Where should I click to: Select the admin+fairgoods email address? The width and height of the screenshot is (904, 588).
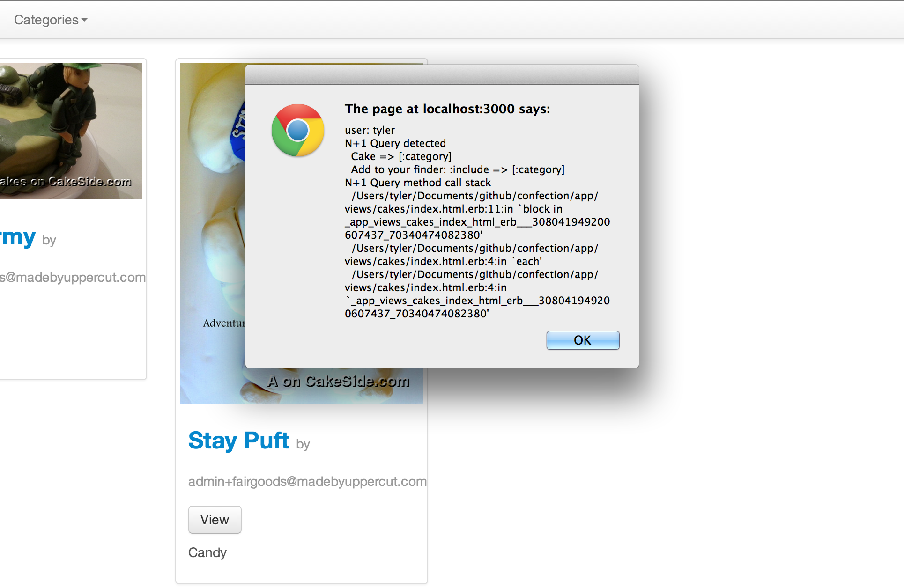(x=307, y=481)
